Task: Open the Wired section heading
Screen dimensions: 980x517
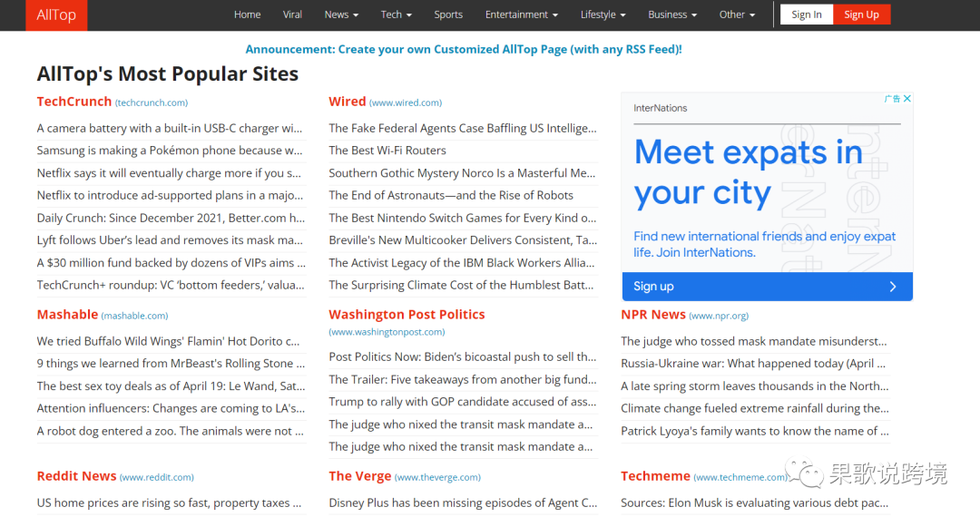Action: (347, 102)
